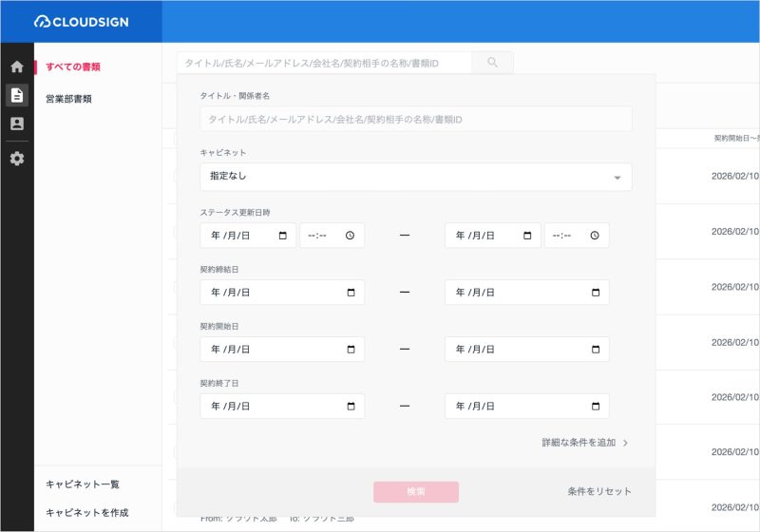
Task: Click the pink 検索 button
Action: [416, 492]
